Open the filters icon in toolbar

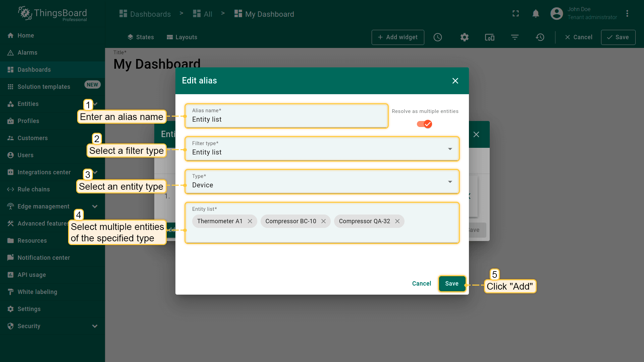click(x=515, y=37)
